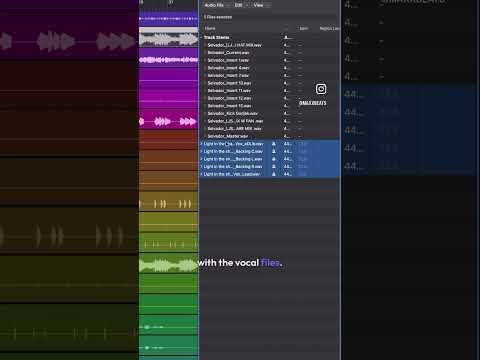Expand the Light in the Vox_Lead file
This screenshot has height=360, width=480.
(x=201, y=174)
